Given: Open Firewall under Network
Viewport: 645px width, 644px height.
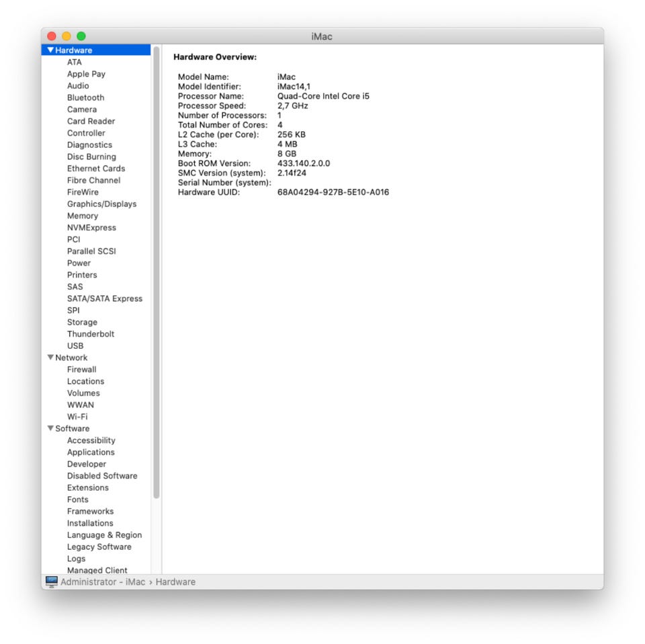Looking at the screenshot, I should (x=81, y=370).
